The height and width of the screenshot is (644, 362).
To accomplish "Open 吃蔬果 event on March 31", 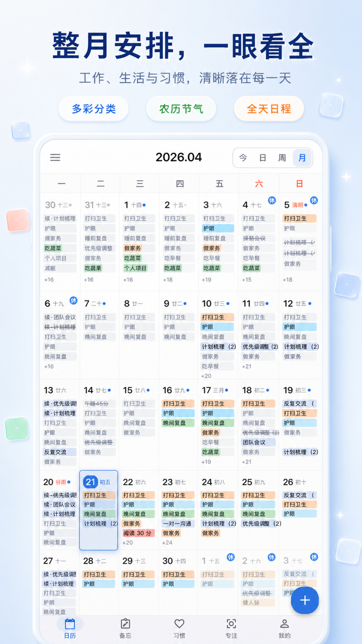I will coord(93,268).
